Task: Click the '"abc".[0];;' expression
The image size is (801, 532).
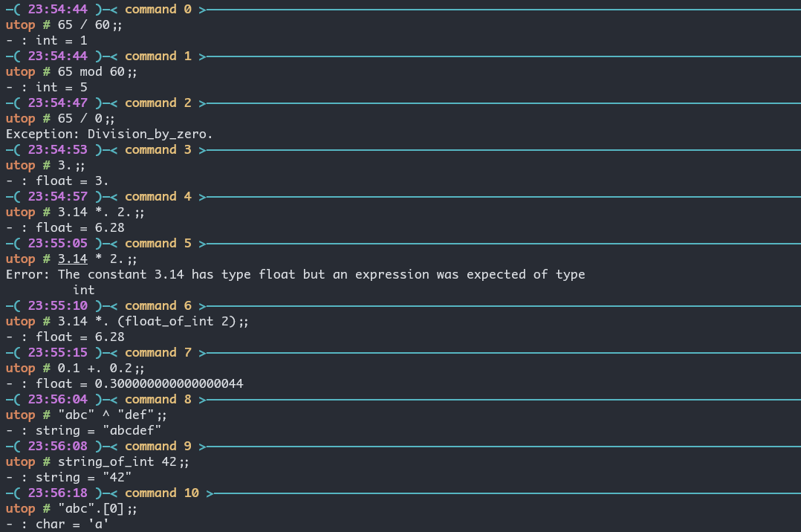Action: 97,508
